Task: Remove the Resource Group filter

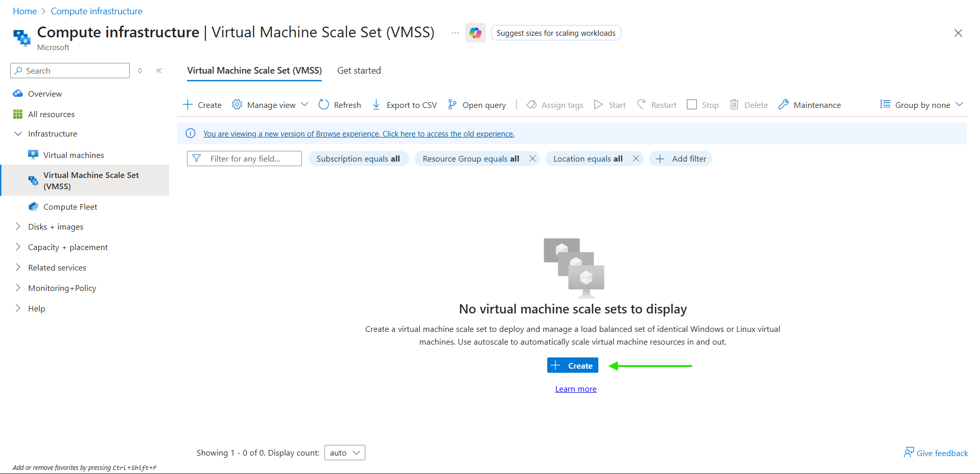Action: point(532,159)
